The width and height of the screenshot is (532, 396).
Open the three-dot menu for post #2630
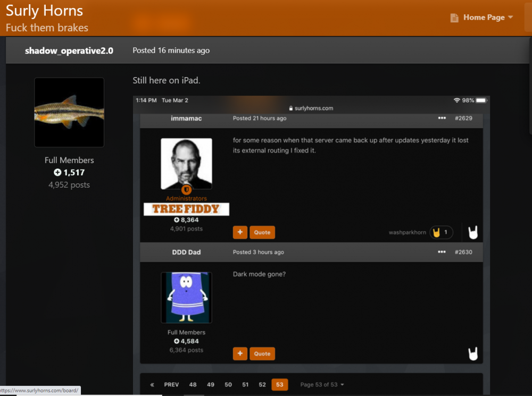point(442,252)
